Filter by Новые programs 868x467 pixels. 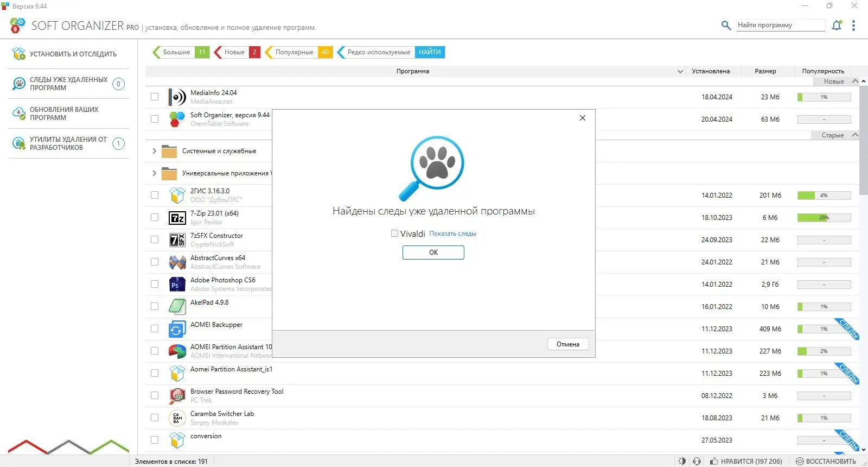[237, 52]
